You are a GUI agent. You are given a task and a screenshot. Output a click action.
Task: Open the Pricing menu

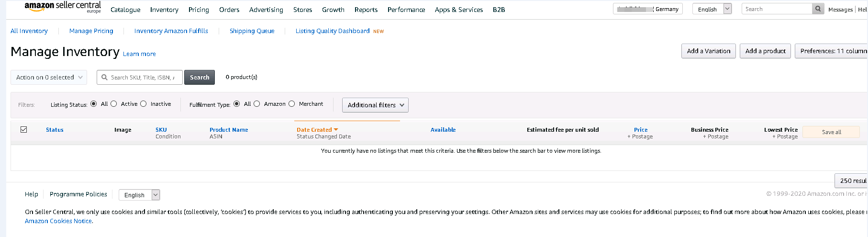(x=199, y=10)
